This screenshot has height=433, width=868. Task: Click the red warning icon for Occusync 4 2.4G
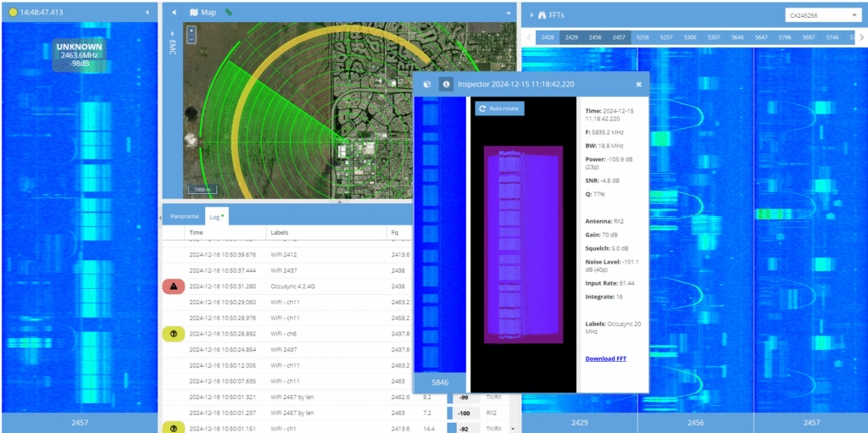coord(173,286)
